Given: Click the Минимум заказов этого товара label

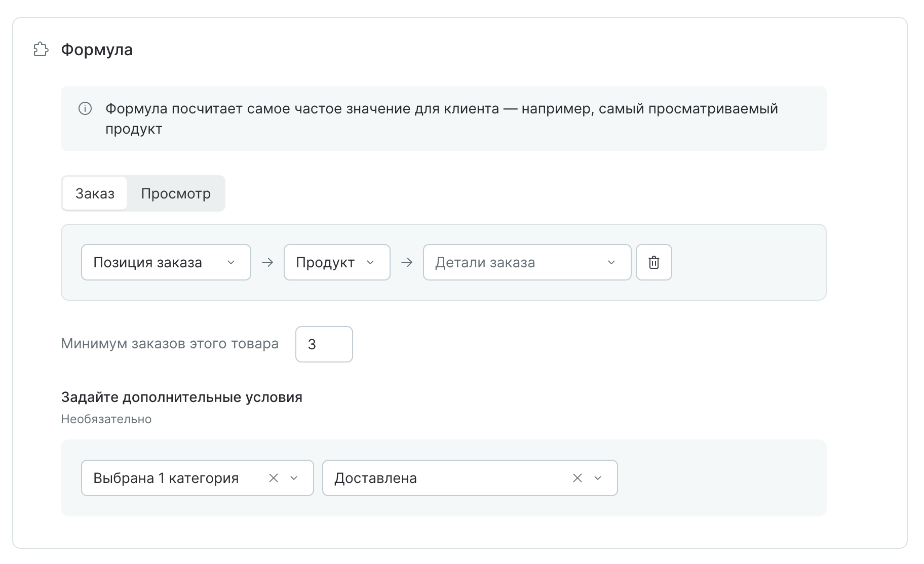Looking at the screenshot, I should (170, 344).
